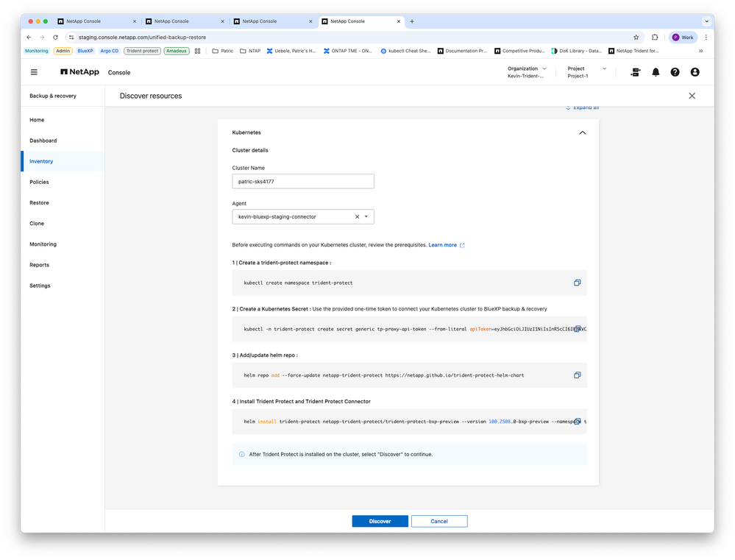Open Backup & recovery heading

pos(53,96)
